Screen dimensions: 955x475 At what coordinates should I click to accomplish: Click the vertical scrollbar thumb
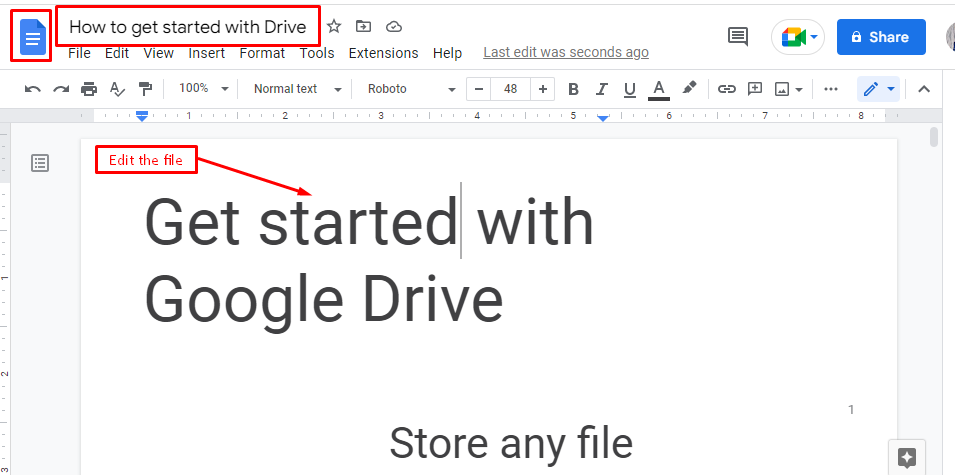[x=934, y=137]
